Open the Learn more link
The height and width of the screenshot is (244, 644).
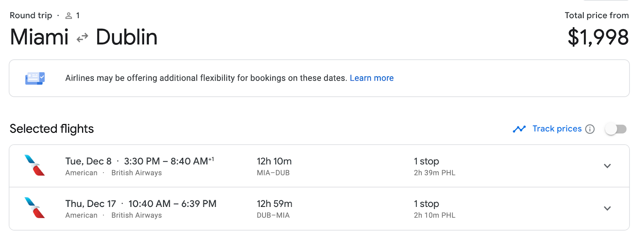[x=372, y=78]
